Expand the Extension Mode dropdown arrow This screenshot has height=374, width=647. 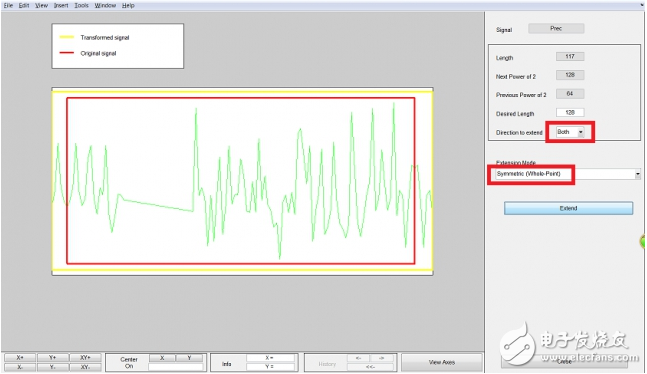(638, 174)
